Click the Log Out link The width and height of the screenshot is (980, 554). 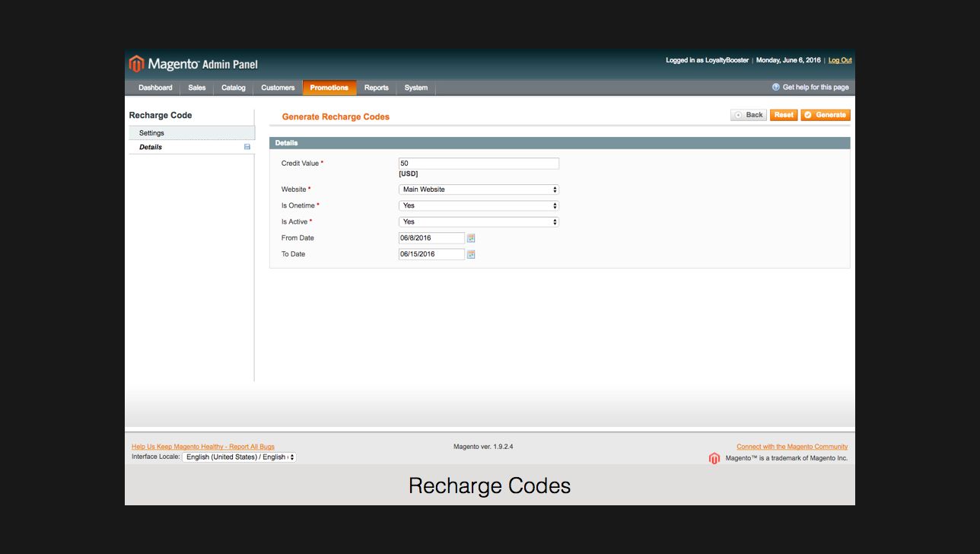click(839, 60)
